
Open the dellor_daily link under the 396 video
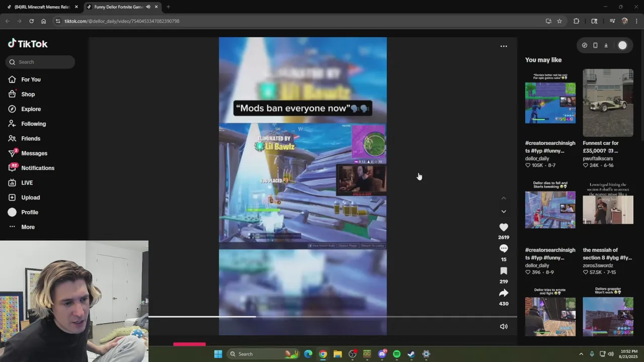pos(537,265)
